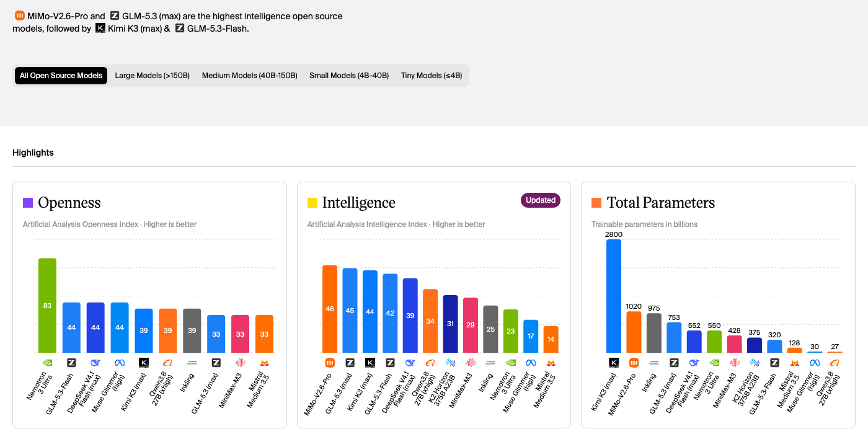Click Mistral icon in Openness chart
This screenshot has width=868, height=434.
pos(264,363)
